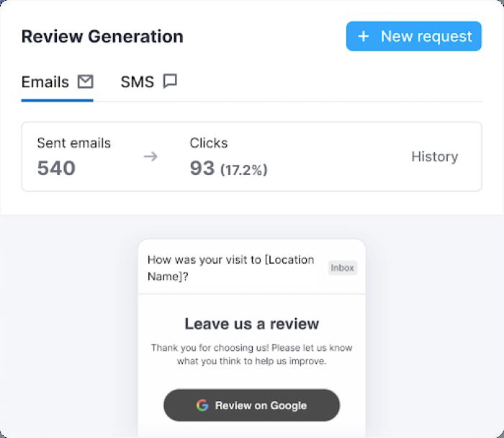The width and height of the screenshot is (504, 438).
Task: Click the Inbox badge on email preview
Action: coord(342,268)
